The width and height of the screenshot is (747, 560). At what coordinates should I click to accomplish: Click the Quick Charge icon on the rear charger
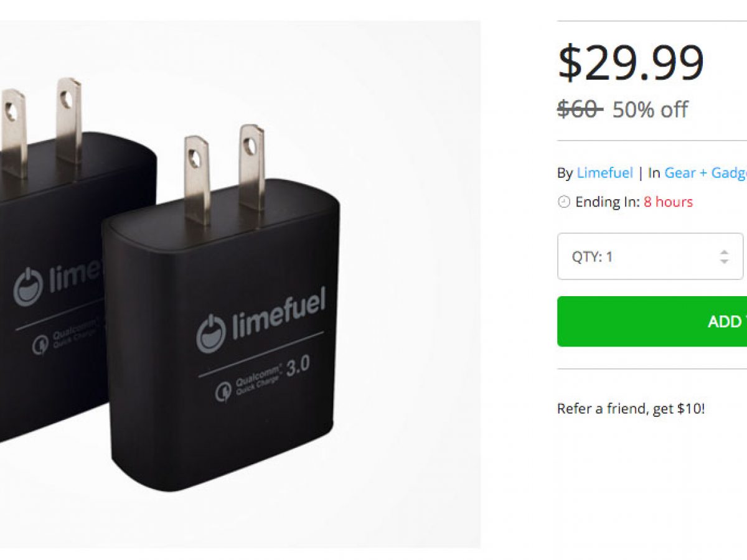[x=40, y=346]
